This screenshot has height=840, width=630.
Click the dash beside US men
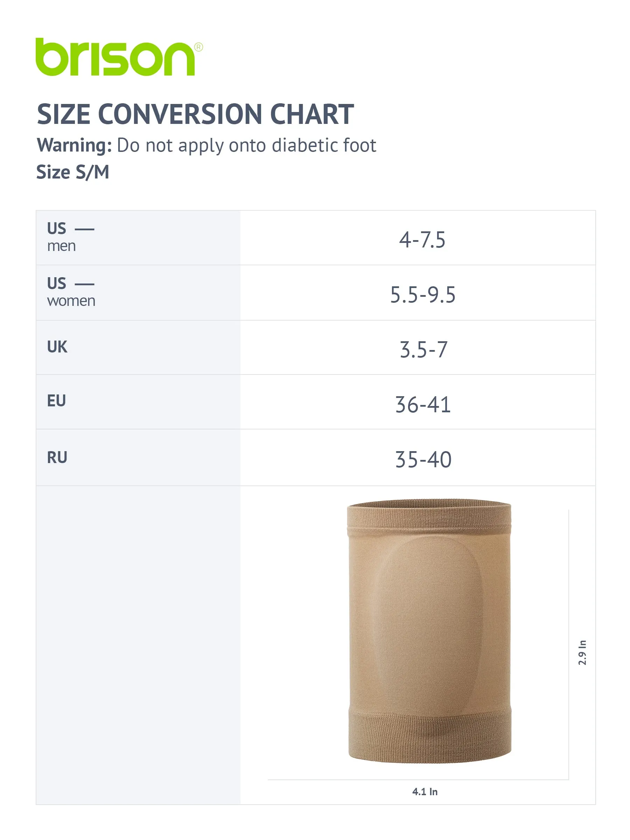point(85,229)
